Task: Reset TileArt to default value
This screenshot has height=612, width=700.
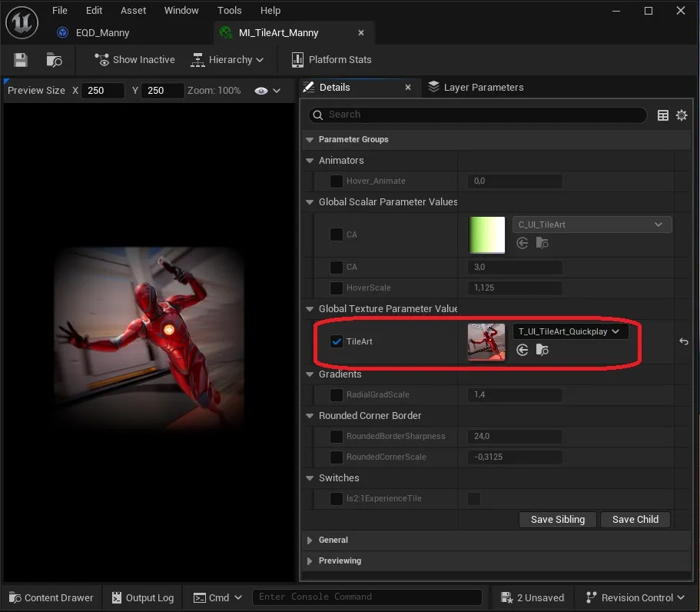Action: coord(684,341)
